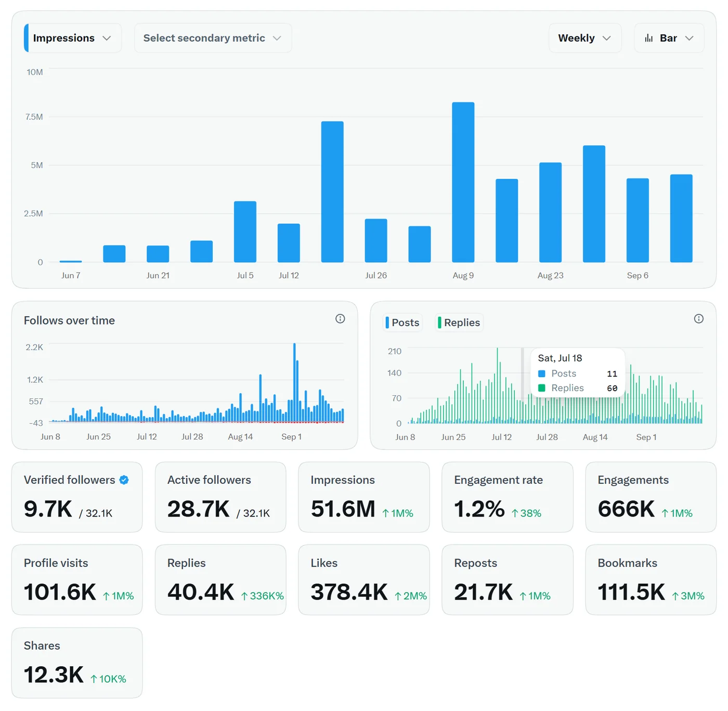The width and height of the screenshot is (728, 711).
Task: Open the Select secondary metric dropdown
Action: click(x=213, y=38)
